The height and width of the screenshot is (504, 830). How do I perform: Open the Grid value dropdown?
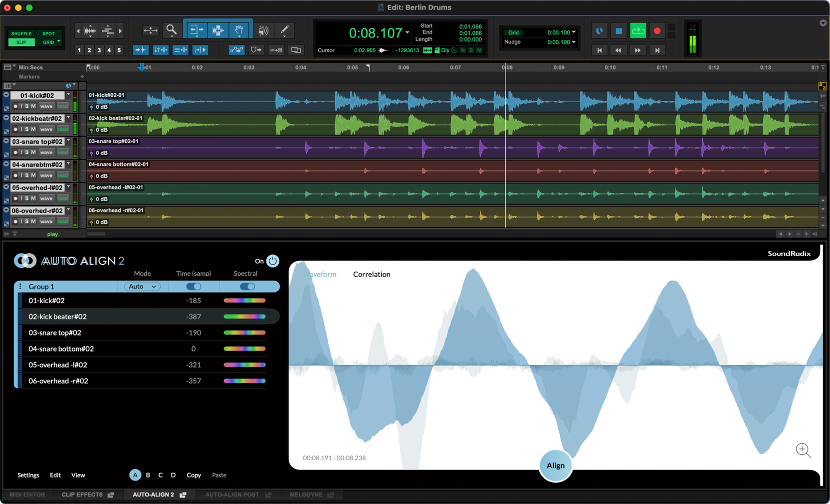pyautogui.click(x=575, y=32)
